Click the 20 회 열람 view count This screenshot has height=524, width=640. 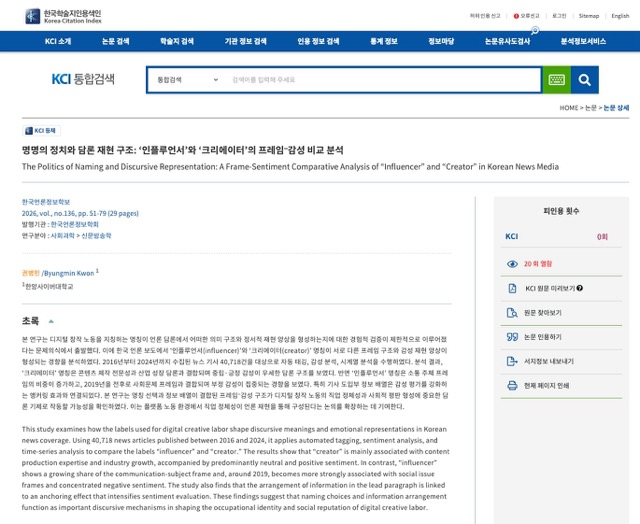click(538, 264)
